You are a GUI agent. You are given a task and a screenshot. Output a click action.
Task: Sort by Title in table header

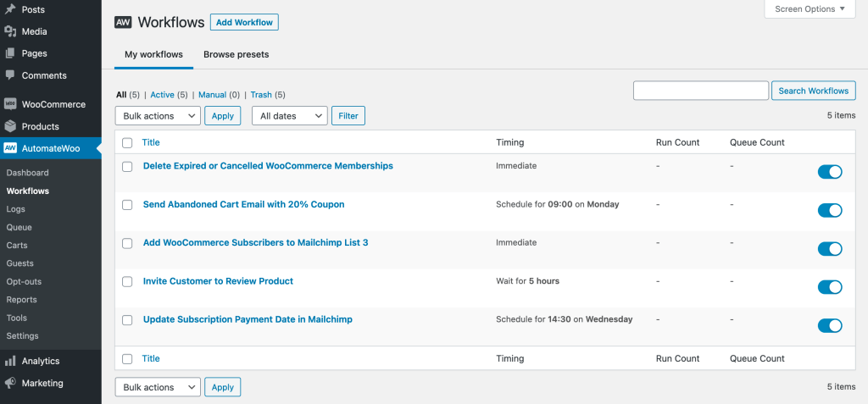pyautogui.click(x=151, y=142)
